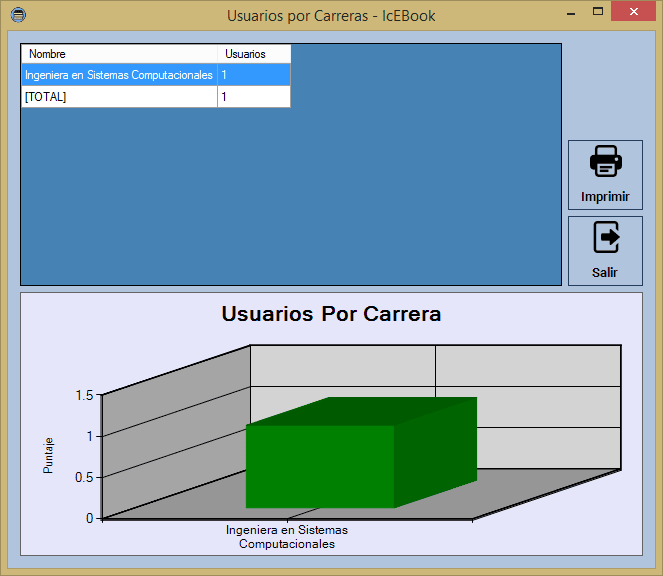Select the [TOTAL] row name cell
Screen dimensions: 663x576
[x=119, y=97]
